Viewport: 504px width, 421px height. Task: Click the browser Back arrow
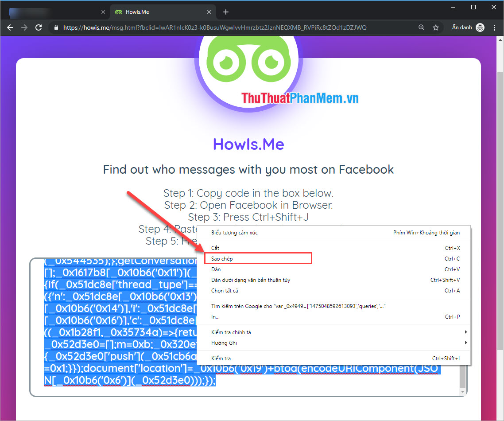tap(10, 27)
